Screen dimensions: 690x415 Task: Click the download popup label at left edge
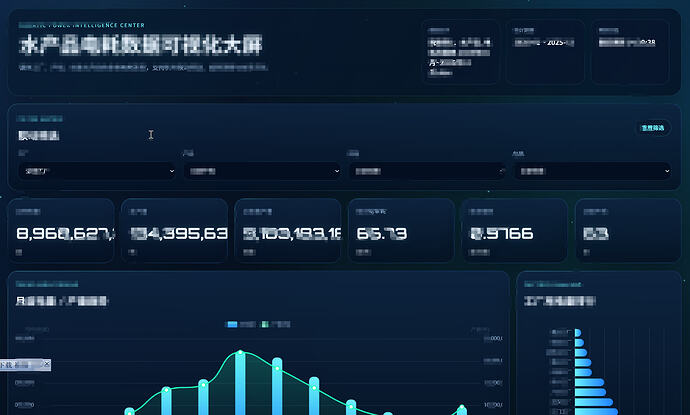18,365
